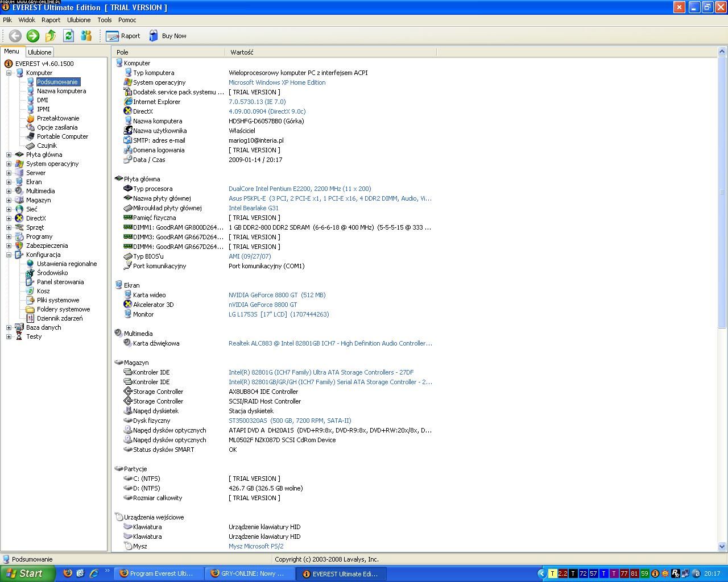The height and width of the screenshot is (582, 728).
Task: Select Nazwa komputera tree item
Action: click(x=61, y=91)
